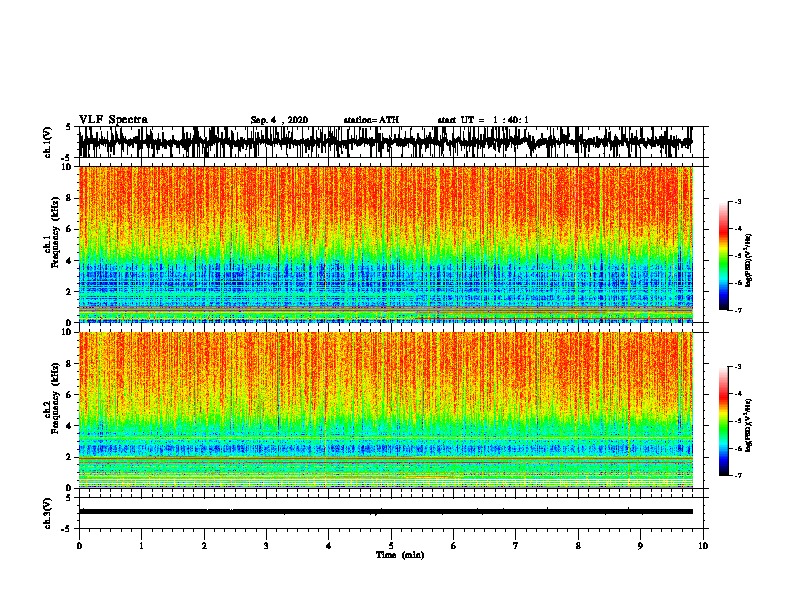
Task: Click the "8" kHz tick on ch.1 frequency axis
Action: coord(69,198)
